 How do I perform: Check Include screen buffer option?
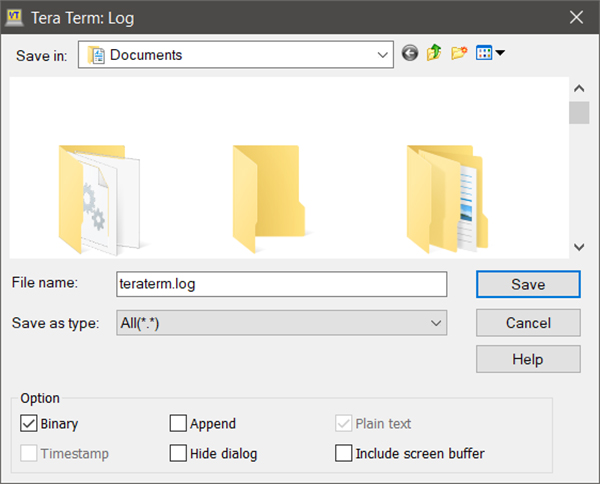click(x=343, y=454)
